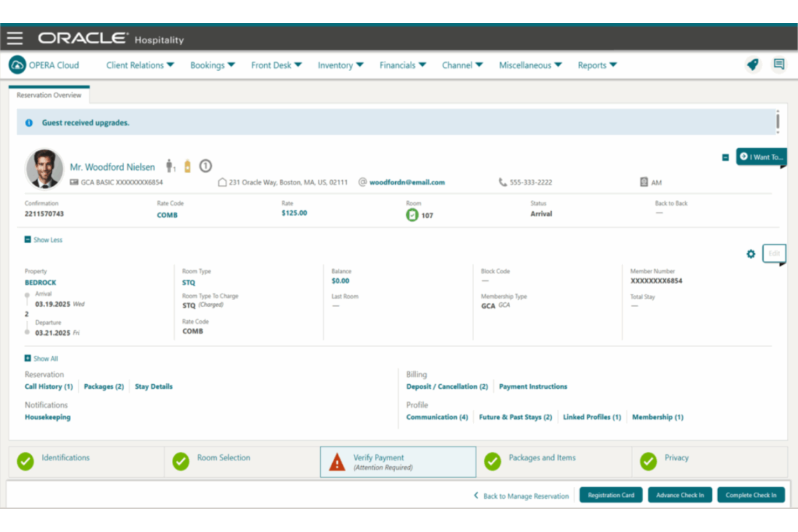The height and width of the screenshot is (532, 798).
Task: Open the Bookings dropdown menu
Action: [x=212, y=65]
